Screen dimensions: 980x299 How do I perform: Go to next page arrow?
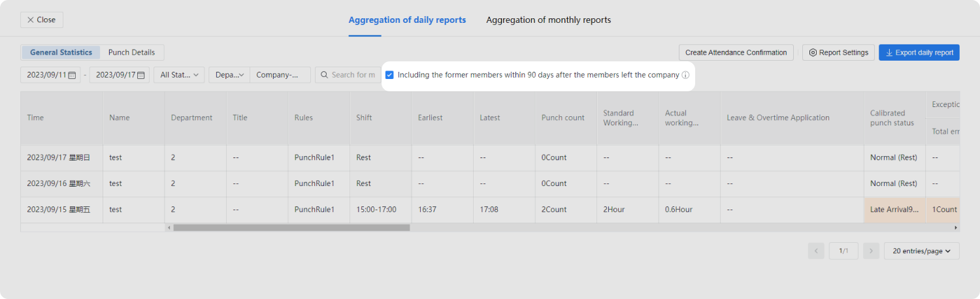(871, 251)
